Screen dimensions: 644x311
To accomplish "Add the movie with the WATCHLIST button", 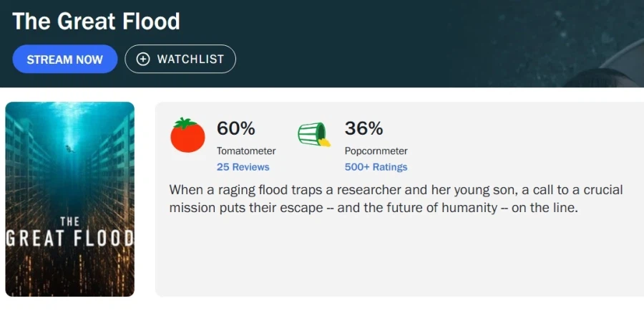I will [x=180, y=59].
